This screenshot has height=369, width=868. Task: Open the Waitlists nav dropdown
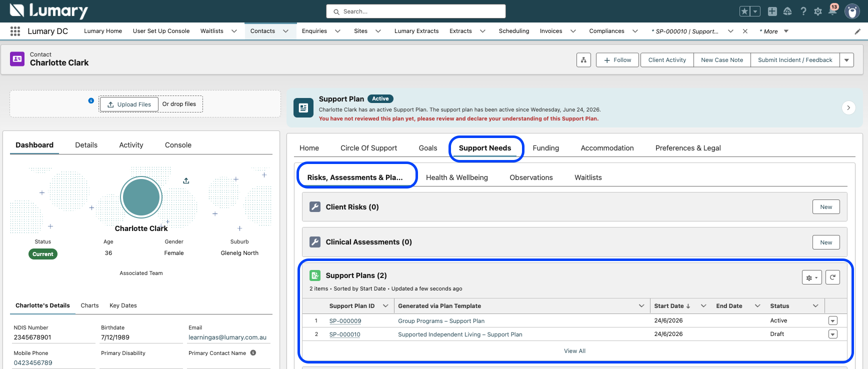coord(234,31)
